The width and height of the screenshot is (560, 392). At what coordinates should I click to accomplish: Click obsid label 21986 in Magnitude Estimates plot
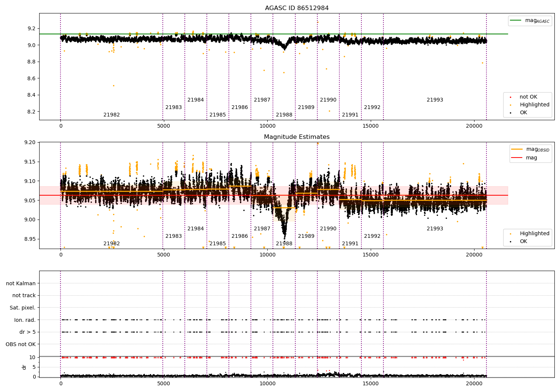(240, 236)
